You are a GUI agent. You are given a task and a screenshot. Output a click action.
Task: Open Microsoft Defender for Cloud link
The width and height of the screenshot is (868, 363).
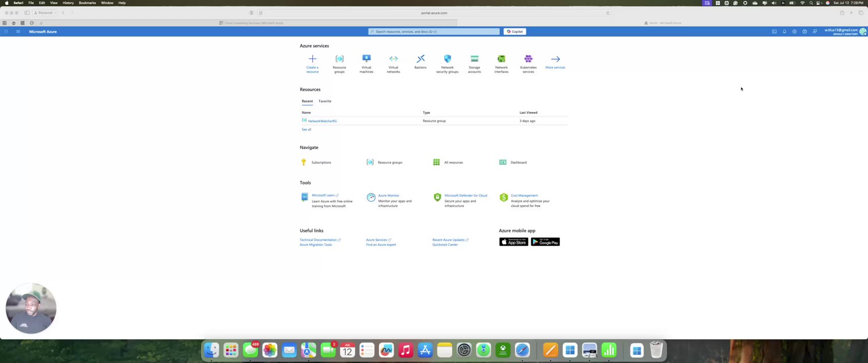pos(466,195)
